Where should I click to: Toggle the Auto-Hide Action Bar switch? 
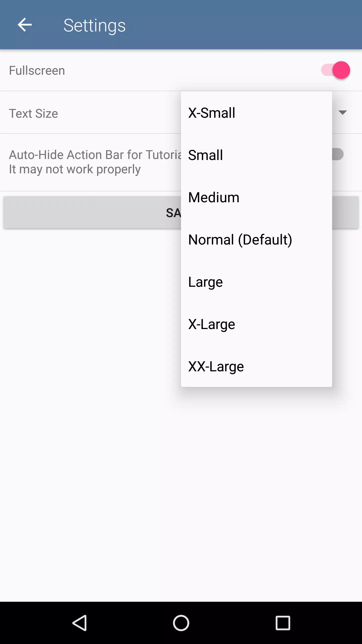(338, 154)
